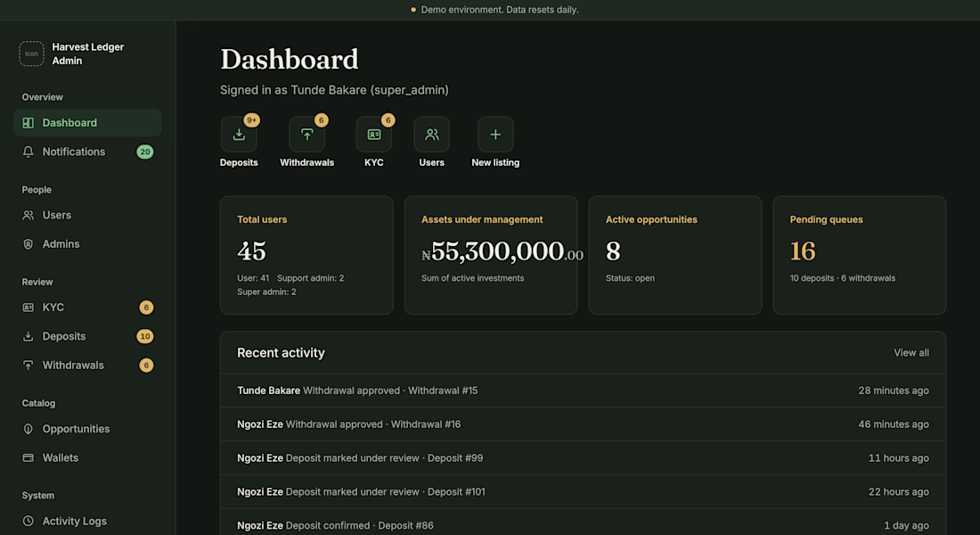The height and width of the screenshot is (535, 980).
Task: Click the Users quick-action people icon
Action: point(432,135)
